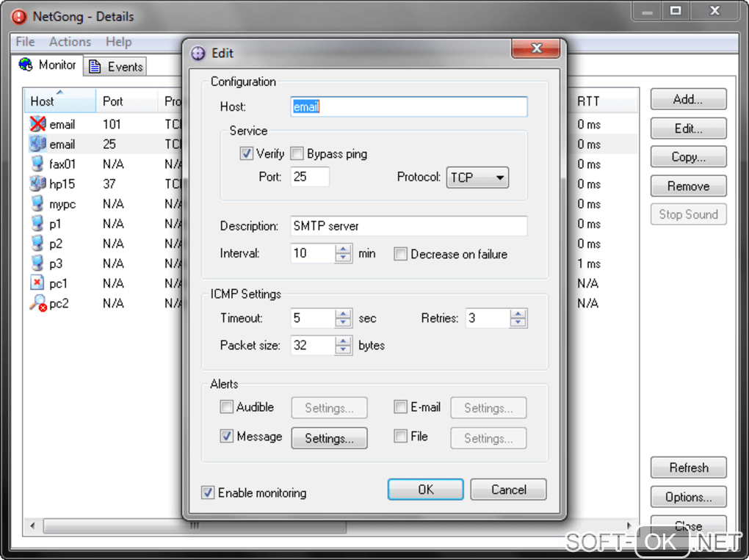
Task: Confirm the Edit dialog with OK
Action: tap(426, 490)
